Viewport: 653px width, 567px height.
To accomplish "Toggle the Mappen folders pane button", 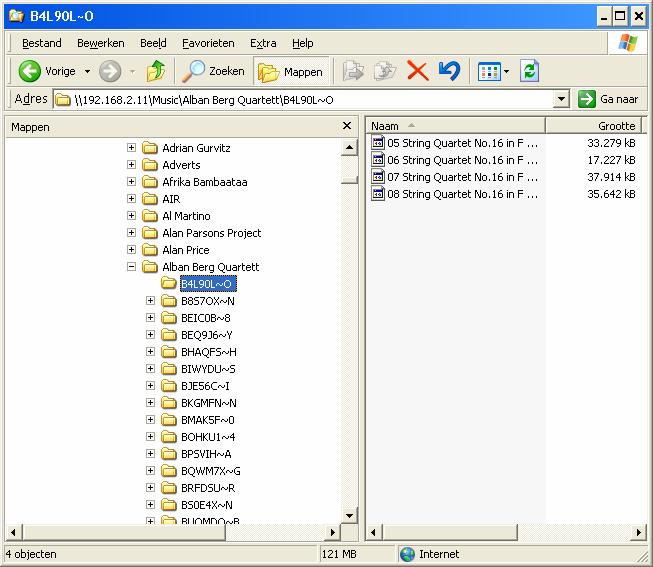I will pyautogui.click(x=291, y=71).
